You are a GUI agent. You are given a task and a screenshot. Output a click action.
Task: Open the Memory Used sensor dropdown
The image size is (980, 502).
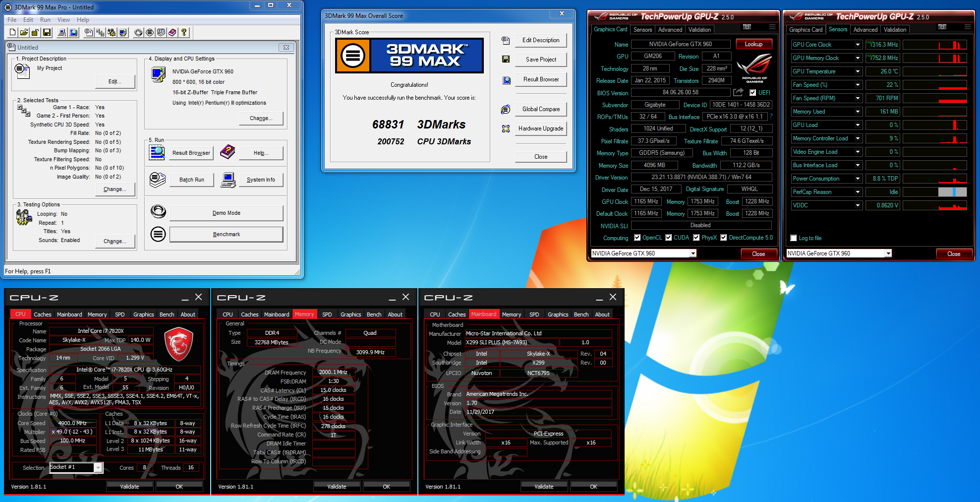(x=858, y=112)
